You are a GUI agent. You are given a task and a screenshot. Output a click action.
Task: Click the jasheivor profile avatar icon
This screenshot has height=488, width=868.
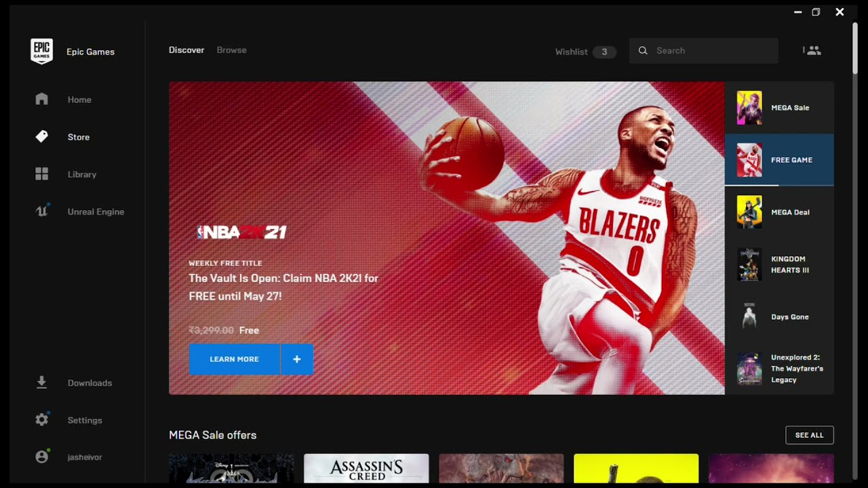(42, 457)
